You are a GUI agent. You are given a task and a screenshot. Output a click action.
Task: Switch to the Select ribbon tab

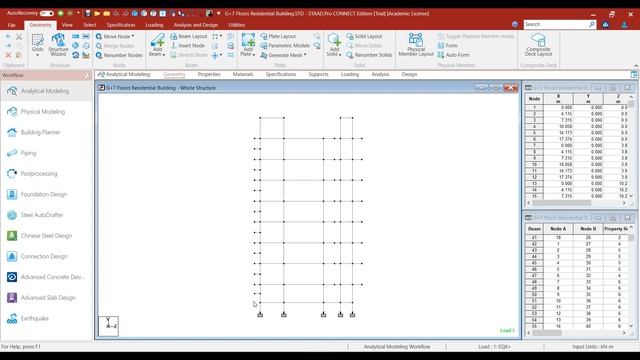click(x=89, y=25)
